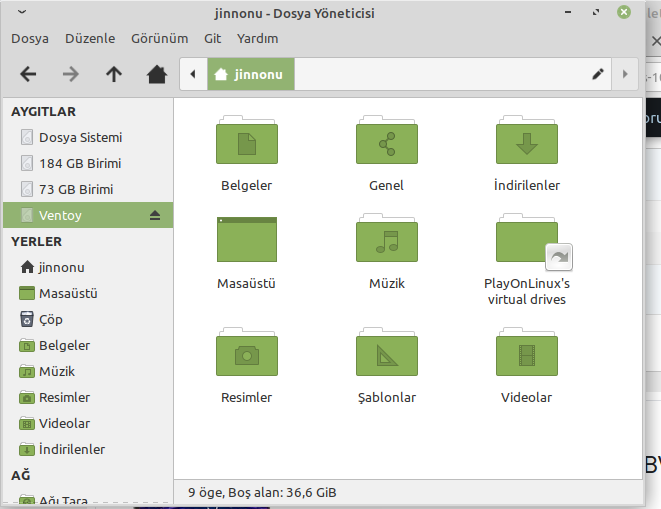Open the Dosya menu
The height and width of the screenshot is (509, 661).
[30, 38]
